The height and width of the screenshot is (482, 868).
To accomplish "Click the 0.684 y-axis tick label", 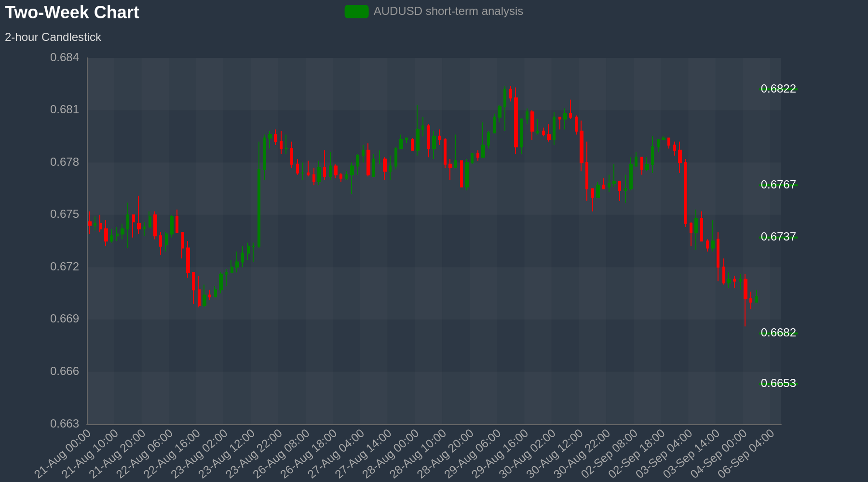I will (65, 58).
